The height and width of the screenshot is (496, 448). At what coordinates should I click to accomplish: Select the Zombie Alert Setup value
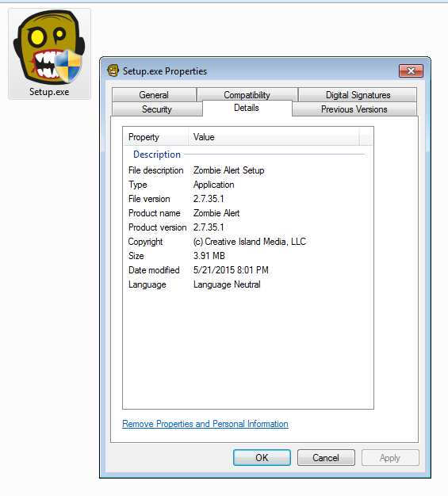228,170
